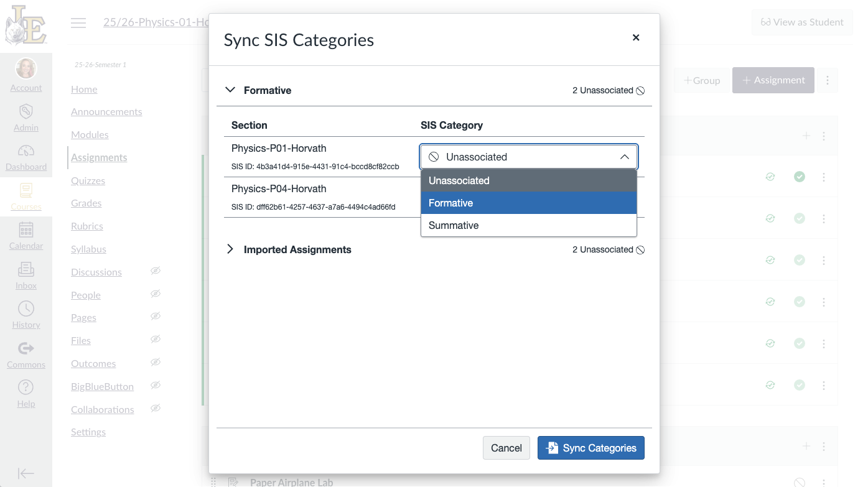
Task: Open the Account avatar in global navigation
Action: pyautogui.click(x=26, y=68)
